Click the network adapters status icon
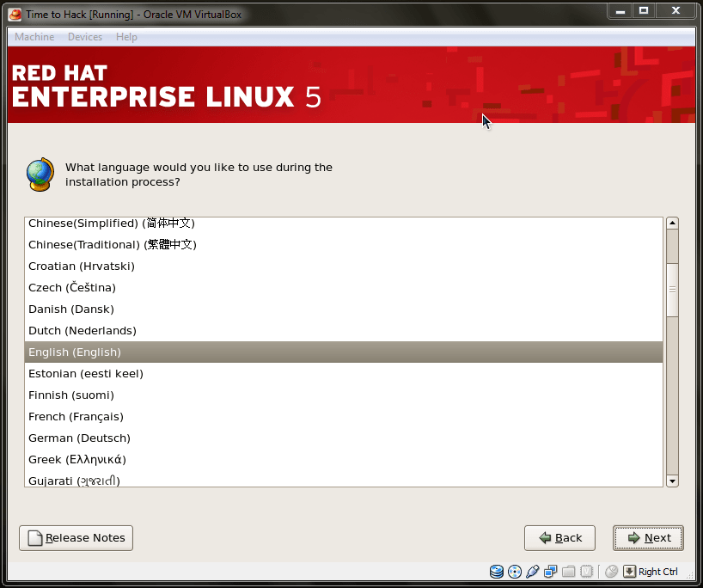 pyautogui.click(x=550, y=572)
